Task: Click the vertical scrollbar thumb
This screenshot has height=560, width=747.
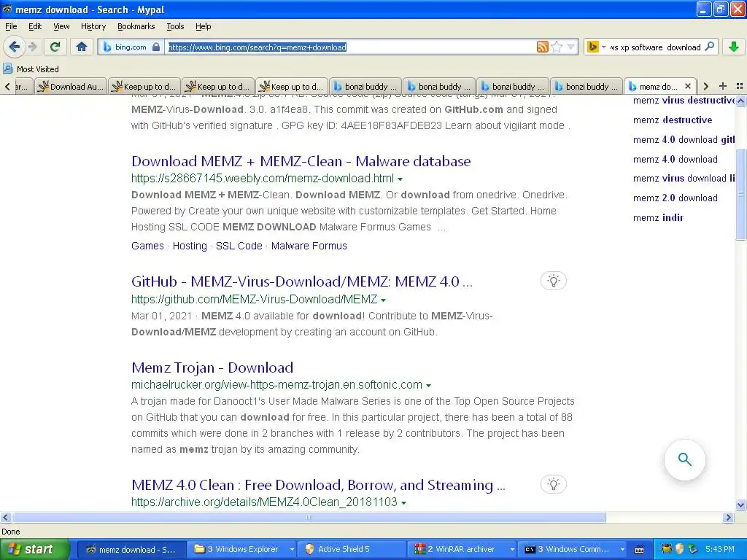Action: click(x=741, y=194)
